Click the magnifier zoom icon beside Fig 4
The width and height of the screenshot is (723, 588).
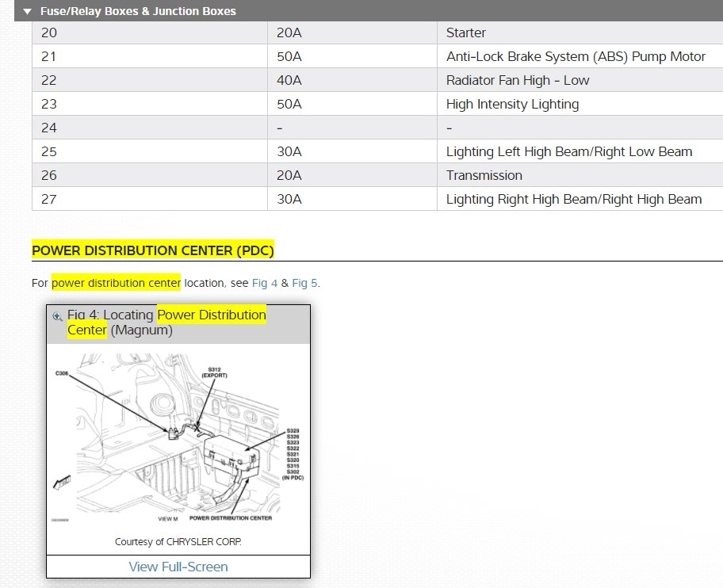click(x=57, y=316)
